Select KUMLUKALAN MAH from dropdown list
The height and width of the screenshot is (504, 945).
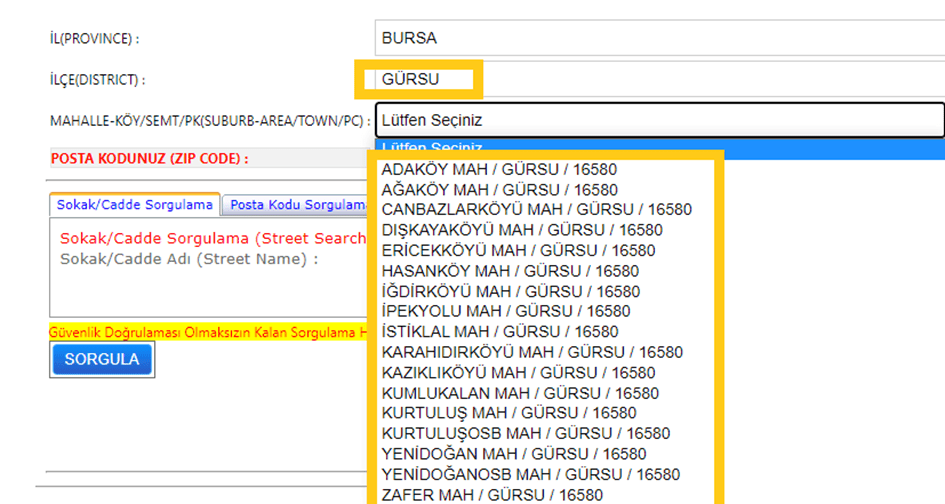pyautogui.click(x=520, y=393)
